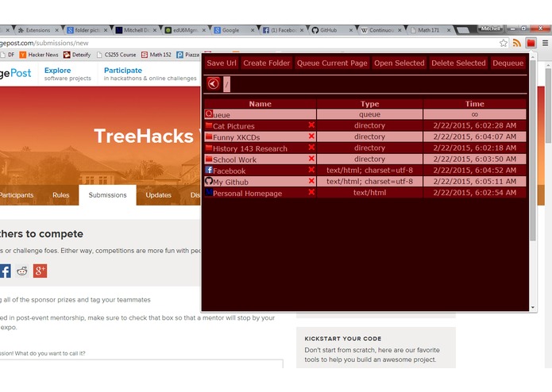Open the Piazza bookmark
Screen dimensions: 552x392
[x=188, y=55]
